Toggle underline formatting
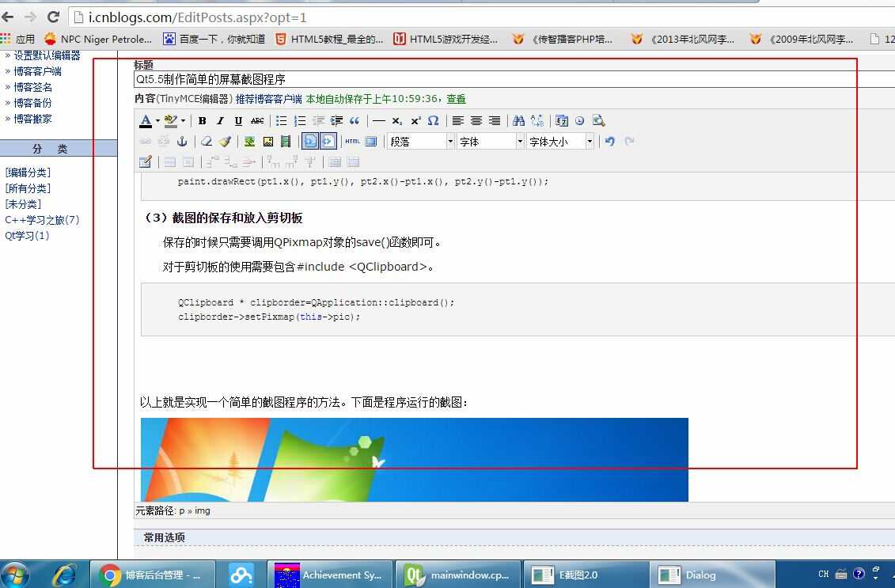Screen dimensions: 895x588 pos(238,120)
